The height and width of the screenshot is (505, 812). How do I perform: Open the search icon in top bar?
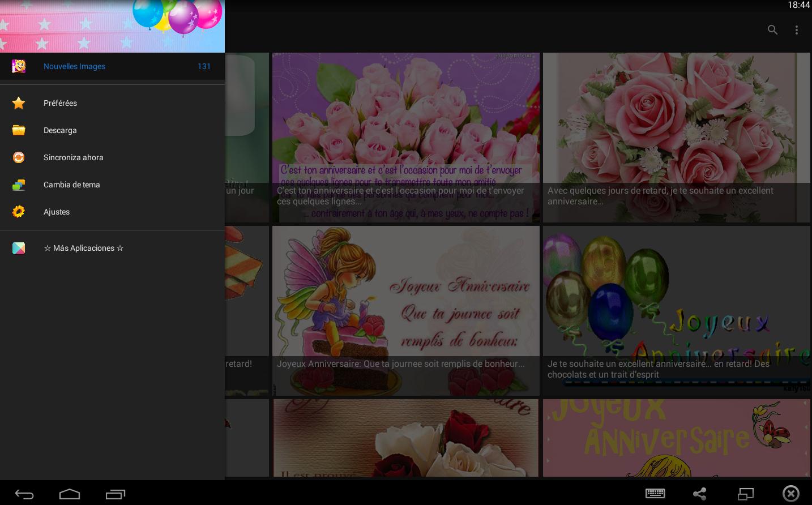[x=772, y=30]
